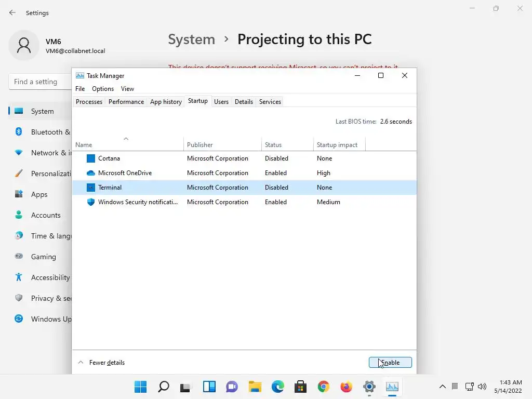
Task: Click the System breadcrumb link in Settings
Action: (x=192, y=39)
